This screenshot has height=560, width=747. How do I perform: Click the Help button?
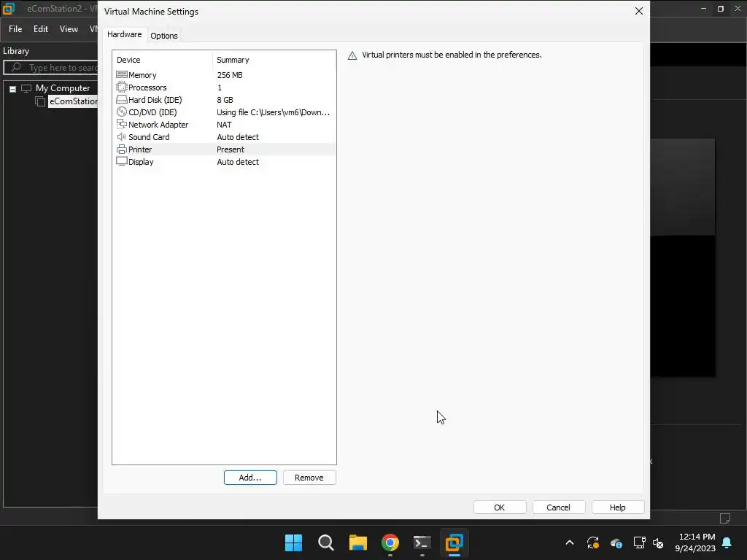[617, 507]
